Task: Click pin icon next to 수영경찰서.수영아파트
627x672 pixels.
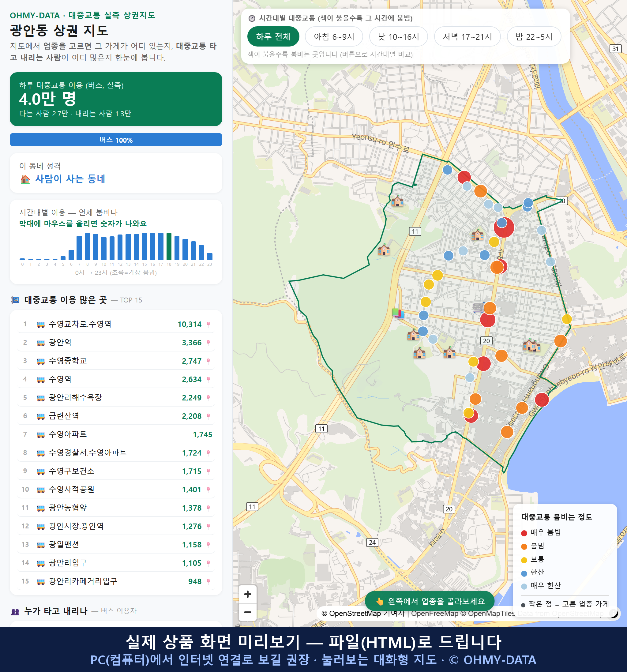Action: coord(208,453)
